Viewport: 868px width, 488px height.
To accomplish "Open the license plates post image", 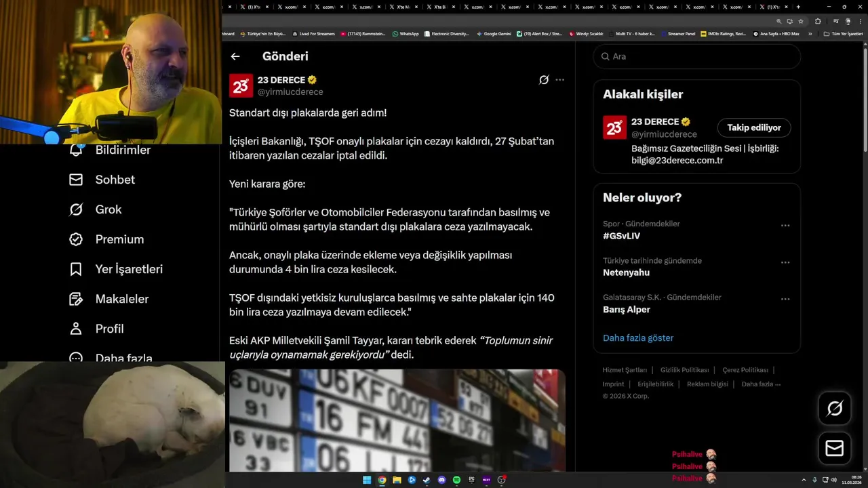I will click(397, 420).
